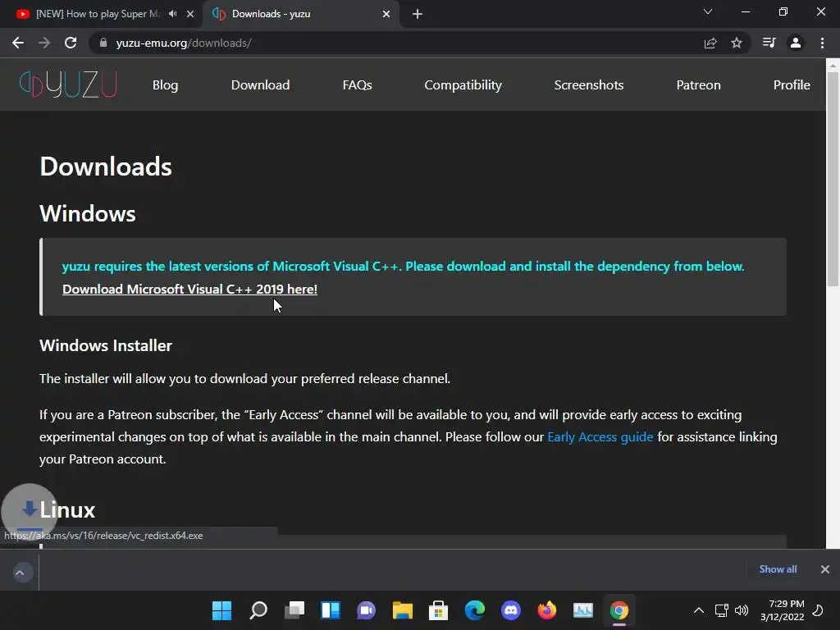This screenshot has height=630, width=840.
Task: Open Teams Chat on taskbar
Action: point(367,610)
